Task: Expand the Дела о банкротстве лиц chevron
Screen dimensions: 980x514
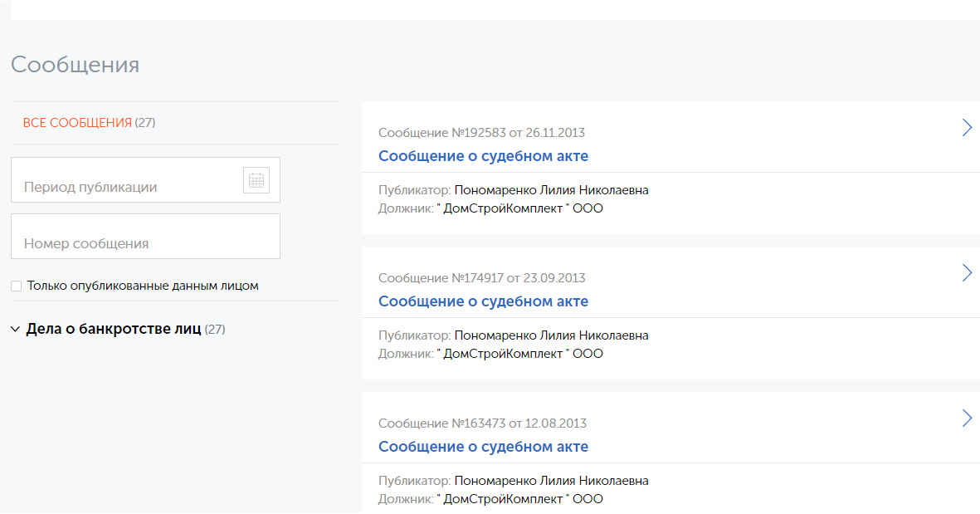Action: [15, 330]
